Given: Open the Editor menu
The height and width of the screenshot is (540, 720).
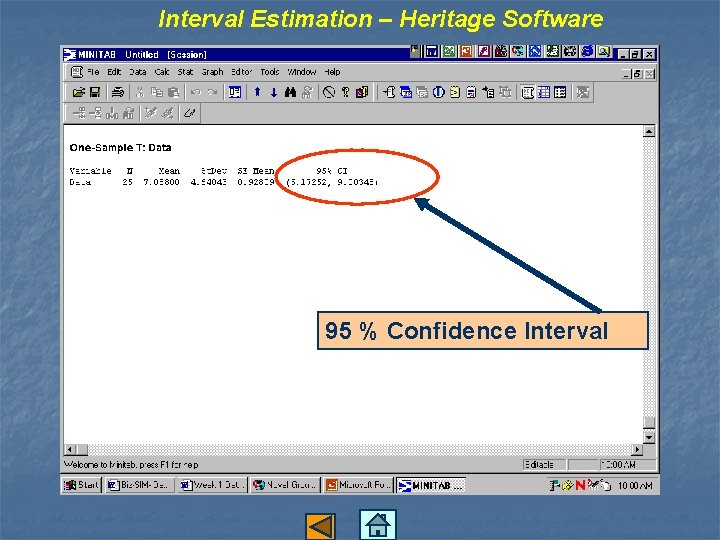Looking at the screenshot, I should [x=242, y=72].
